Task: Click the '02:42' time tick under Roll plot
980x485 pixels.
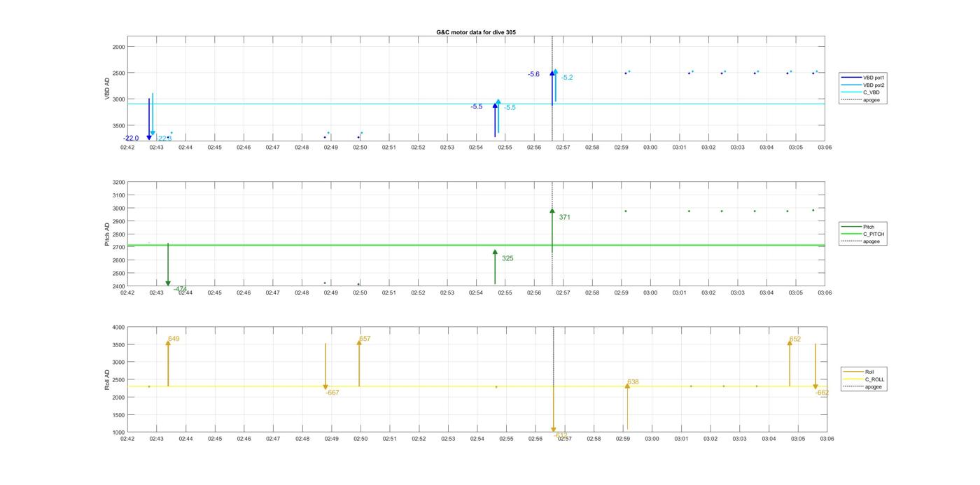Action: click(x=127, y=439)
